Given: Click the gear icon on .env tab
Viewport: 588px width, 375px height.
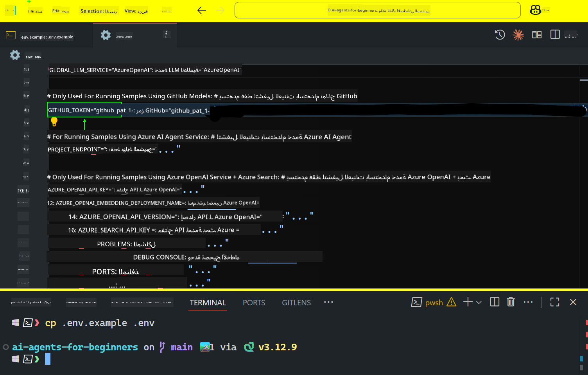Looking at the screenshot, I should tap(106, 35).
